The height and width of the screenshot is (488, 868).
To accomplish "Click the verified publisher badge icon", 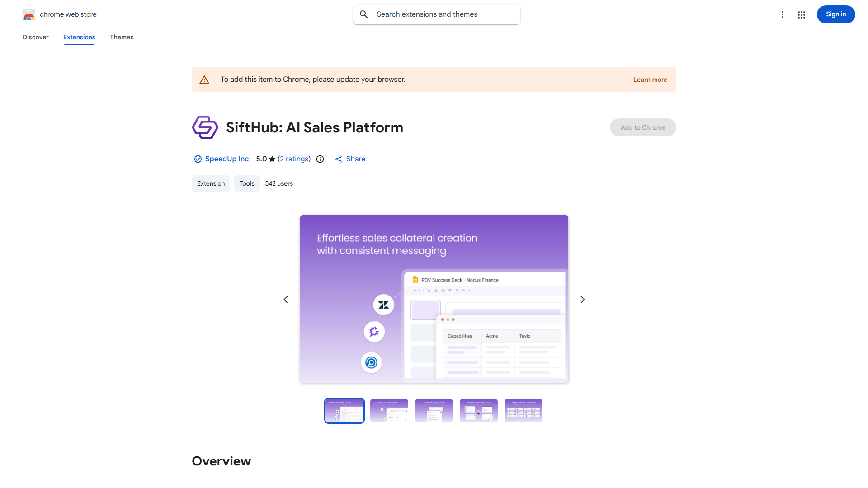I will 198,159.
